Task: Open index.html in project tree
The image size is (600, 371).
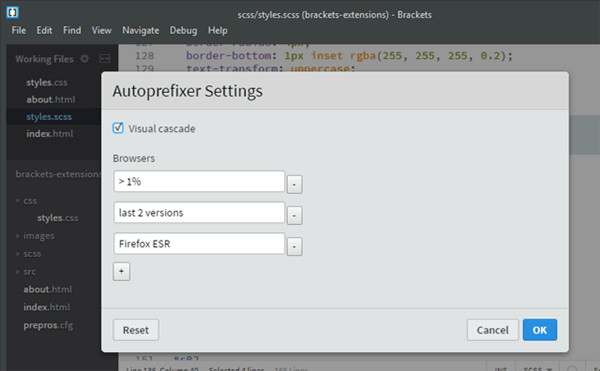Action: click(46, 307)
